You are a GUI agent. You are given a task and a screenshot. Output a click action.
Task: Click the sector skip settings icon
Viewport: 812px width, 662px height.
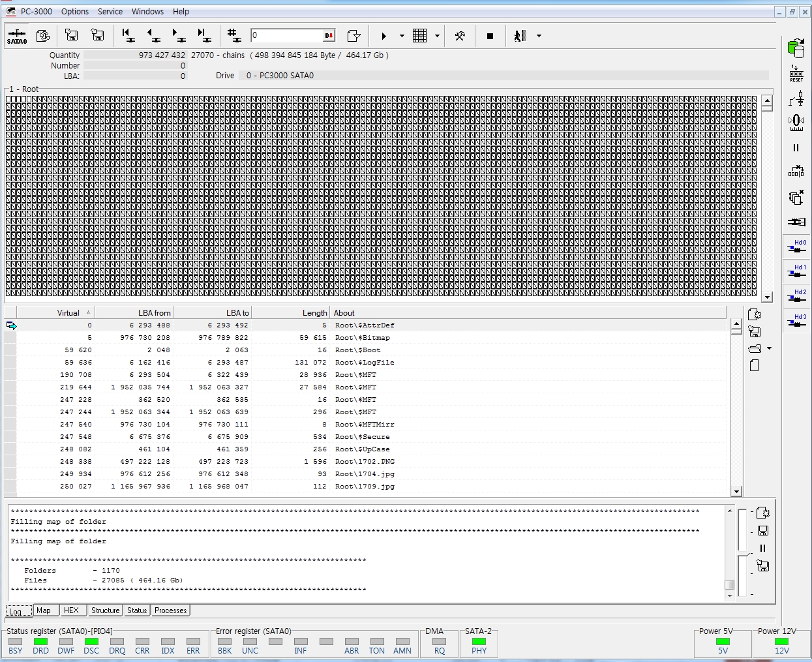[x=796, y=172]
